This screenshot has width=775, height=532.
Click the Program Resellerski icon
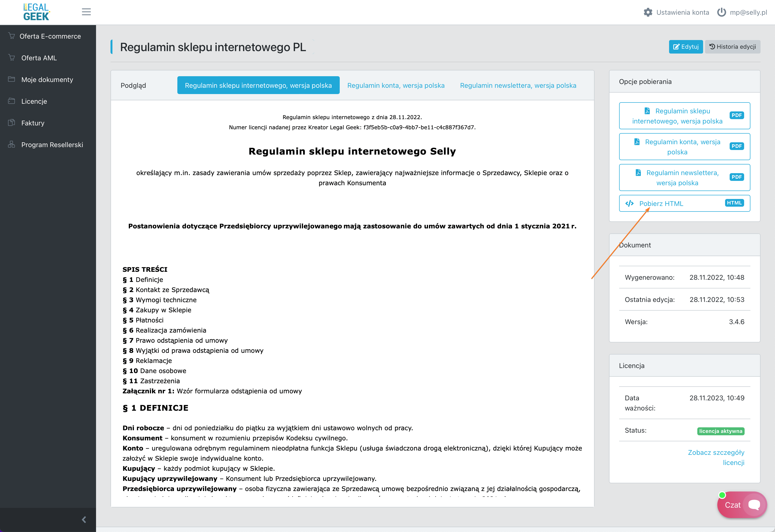tap(12, 144)
